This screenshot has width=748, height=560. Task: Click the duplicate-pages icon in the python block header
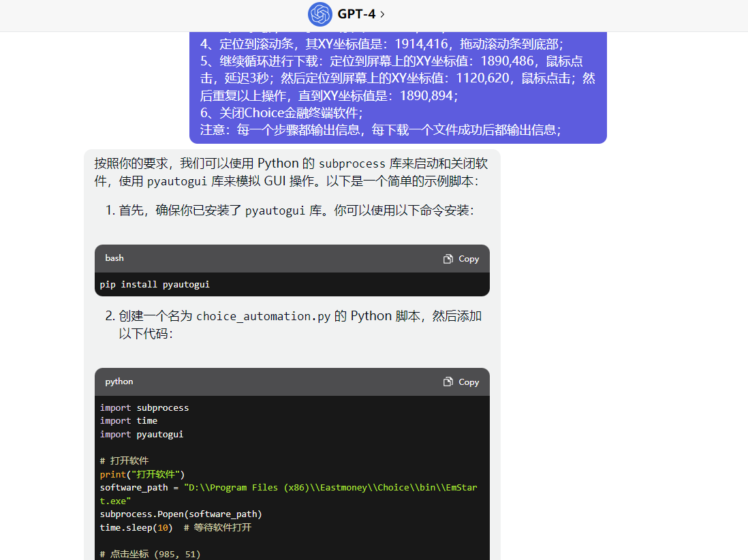[x=447, y=382]
